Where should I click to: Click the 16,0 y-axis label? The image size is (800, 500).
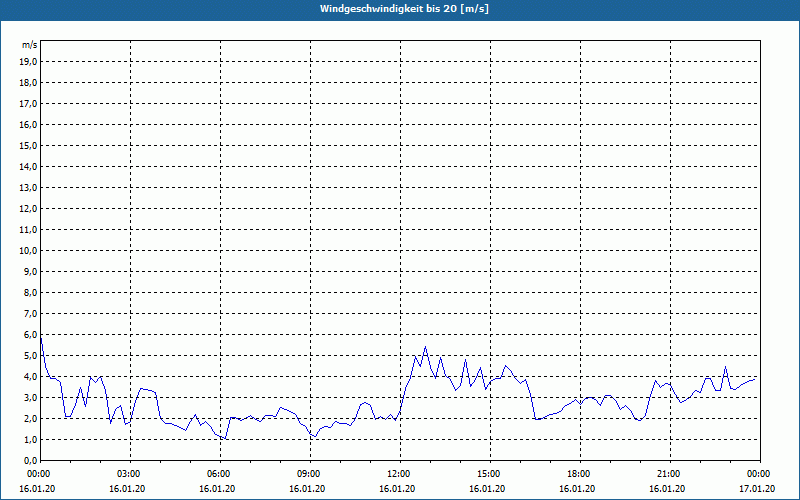point(28,124)
